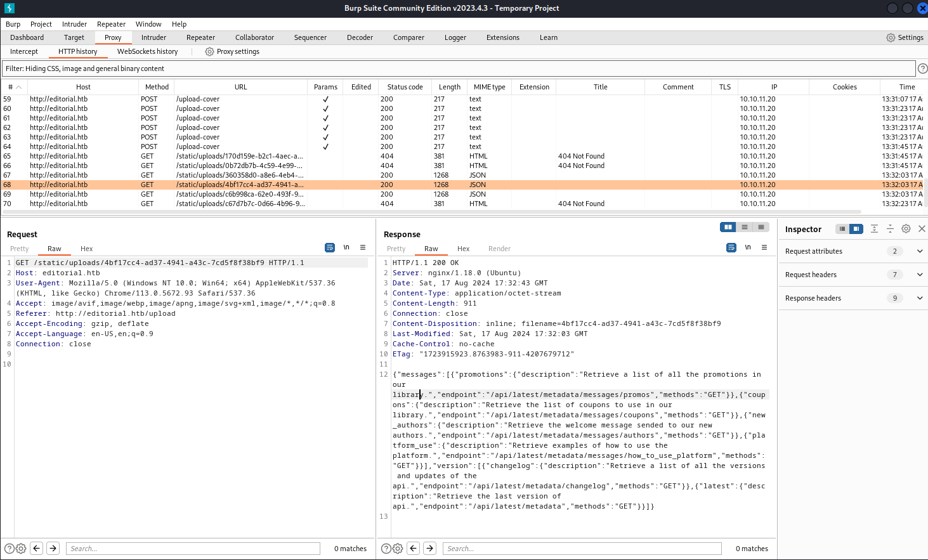Switch Request view to Hex
928x560 pixels.
click(86, 249)
